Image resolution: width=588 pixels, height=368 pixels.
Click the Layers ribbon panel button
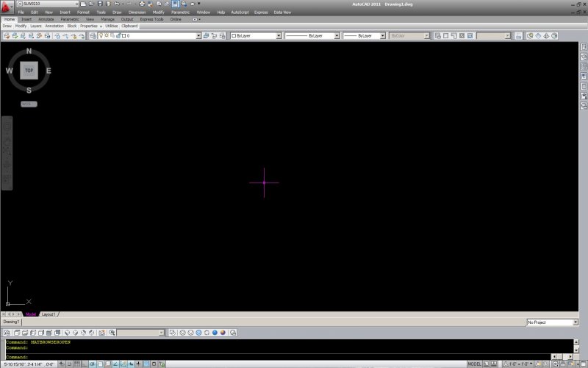pos(35,26)
